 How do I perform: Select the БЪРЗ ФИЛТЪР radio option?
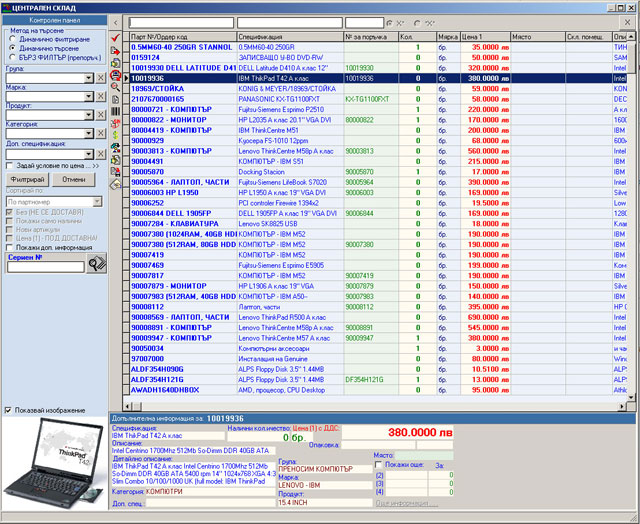click(11, 56)
